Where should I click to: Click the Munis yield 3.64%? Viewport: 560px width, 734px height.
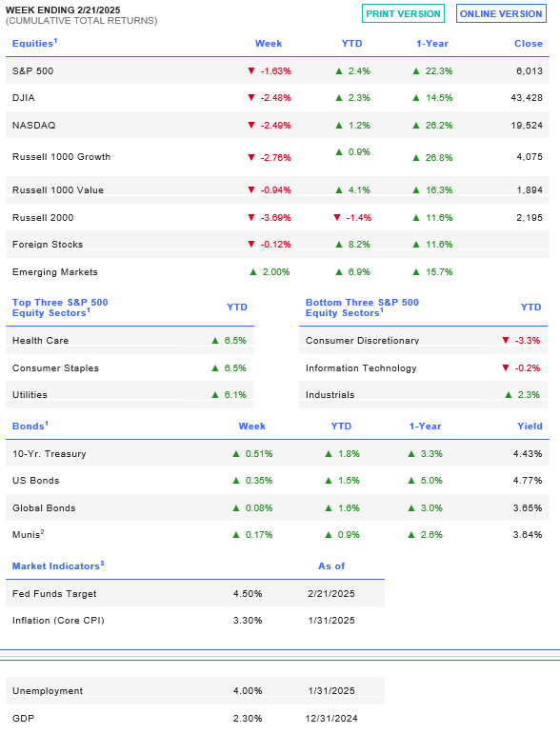[x=528, y=535]
